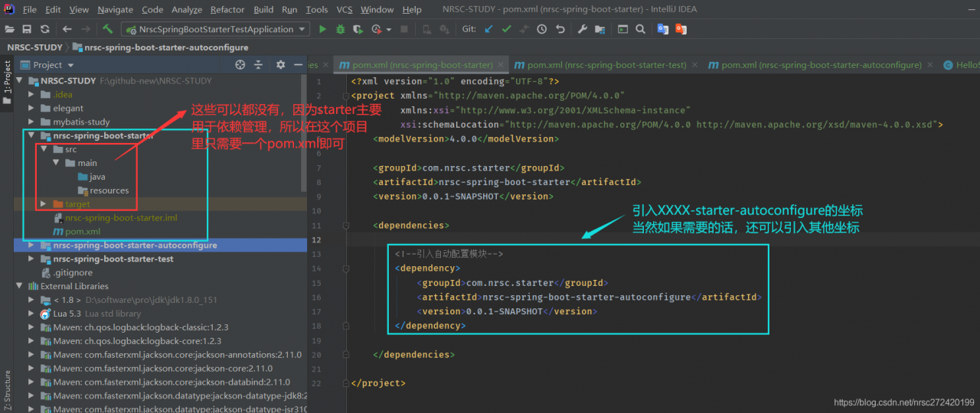Open Search Everywhere magnifier icon
980x413 pixels.
click(640, 29)
